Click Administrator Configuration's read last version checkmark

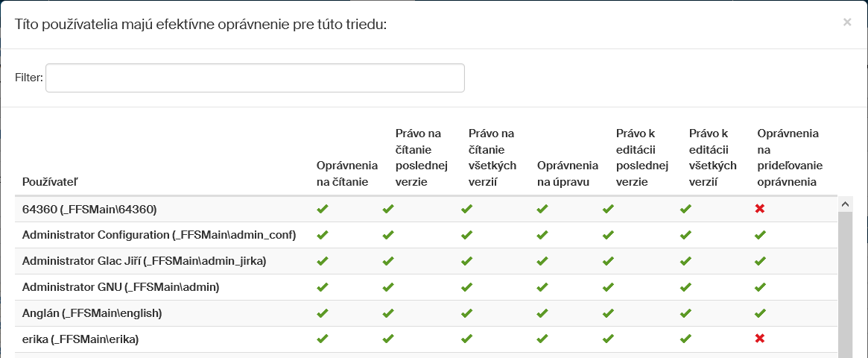388,235
